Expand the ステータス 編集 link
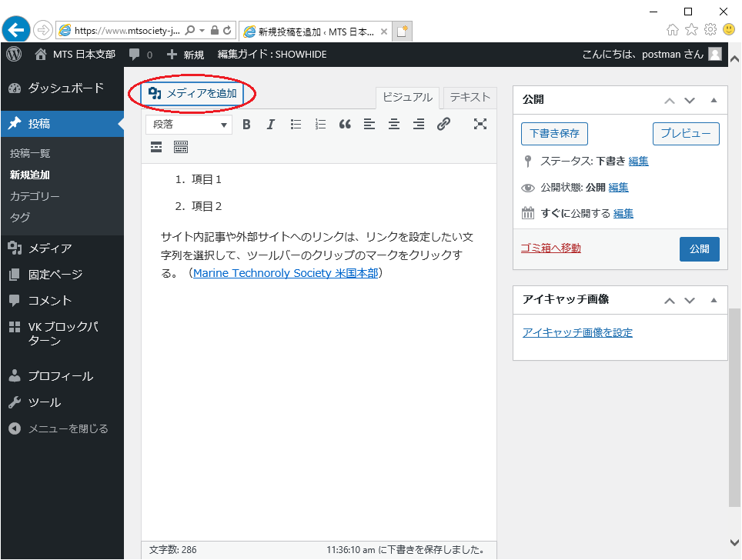This screenshot has height=560, width=742. coord(638,162)
